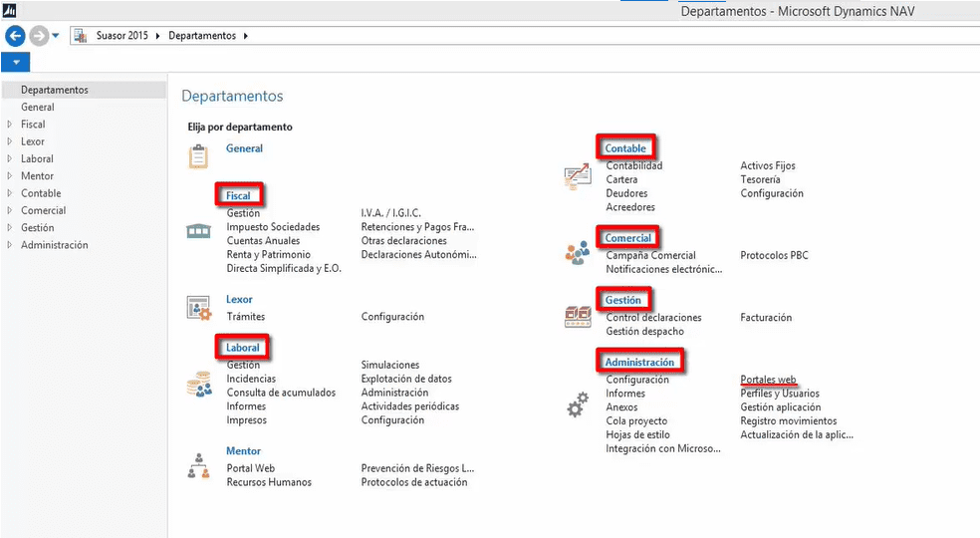
Task: Open Otras declaraciones under Fiscal
Action: pyautogui.click(x=403, y=241)
